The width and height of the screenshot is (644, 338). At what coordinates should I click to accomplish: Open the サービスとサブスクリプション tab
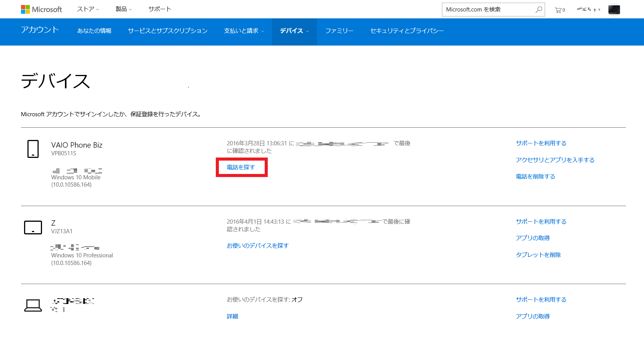pyautogui.click(x=168, y=31)
